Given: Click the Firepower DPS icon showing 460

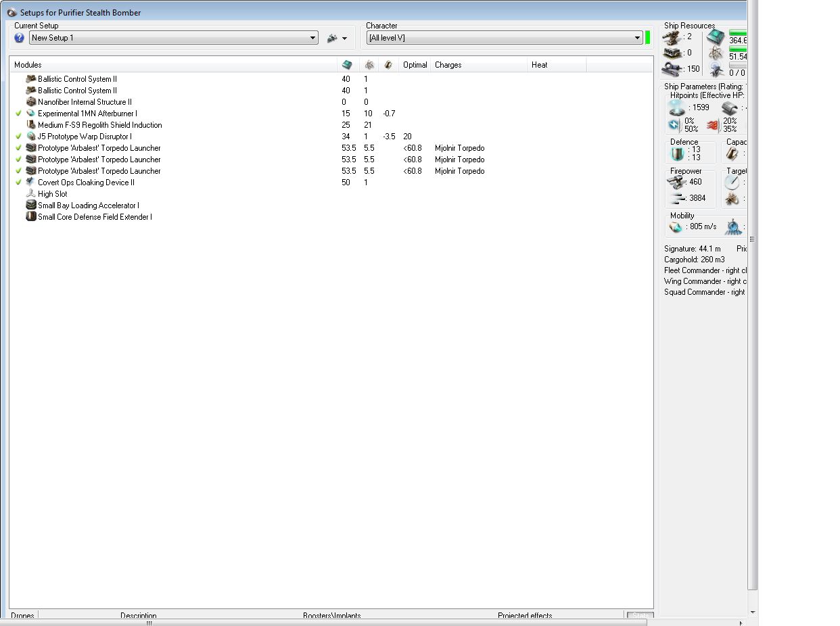Looking at the screenshot, I should [677, 182].
